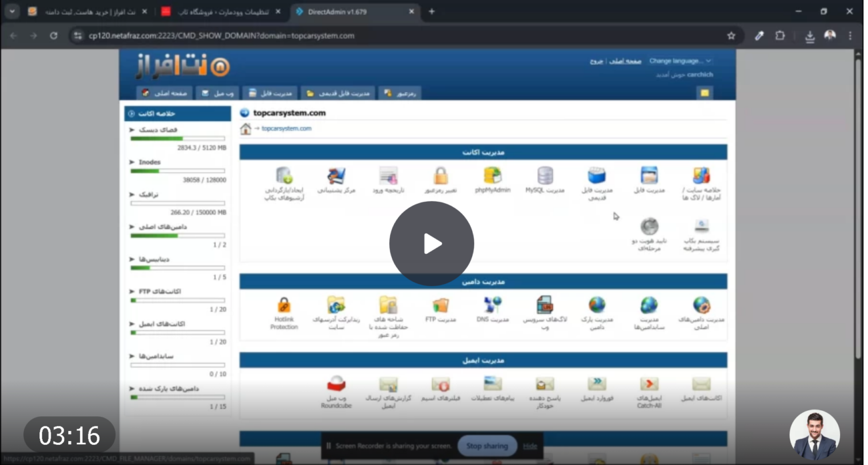The width and height of the screenshot is (868, 465).
Task: Open phpMyAdmin from account management
Action: pyautogui.click(x=492, y=177)
